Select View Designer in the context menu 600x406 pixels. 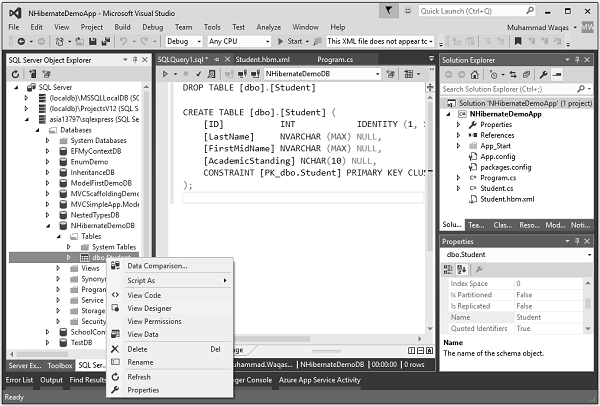point(149,309)
